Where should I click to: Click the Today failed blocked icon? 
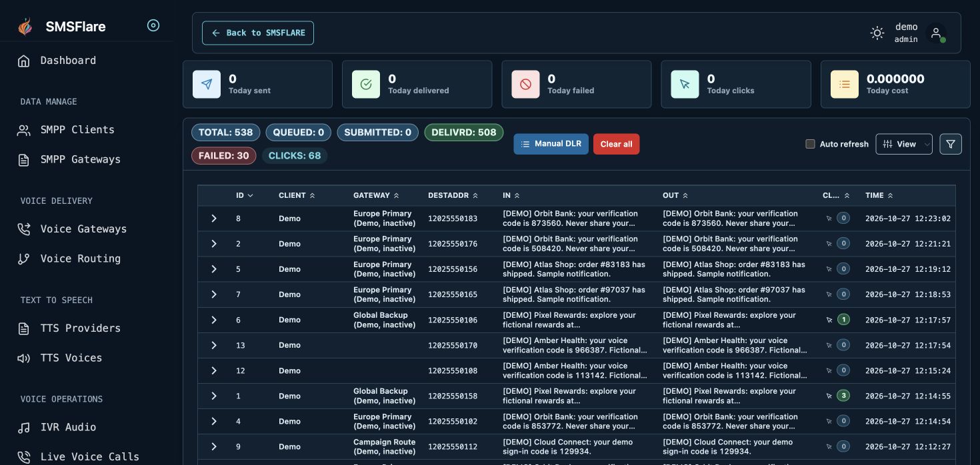[525, 85]
